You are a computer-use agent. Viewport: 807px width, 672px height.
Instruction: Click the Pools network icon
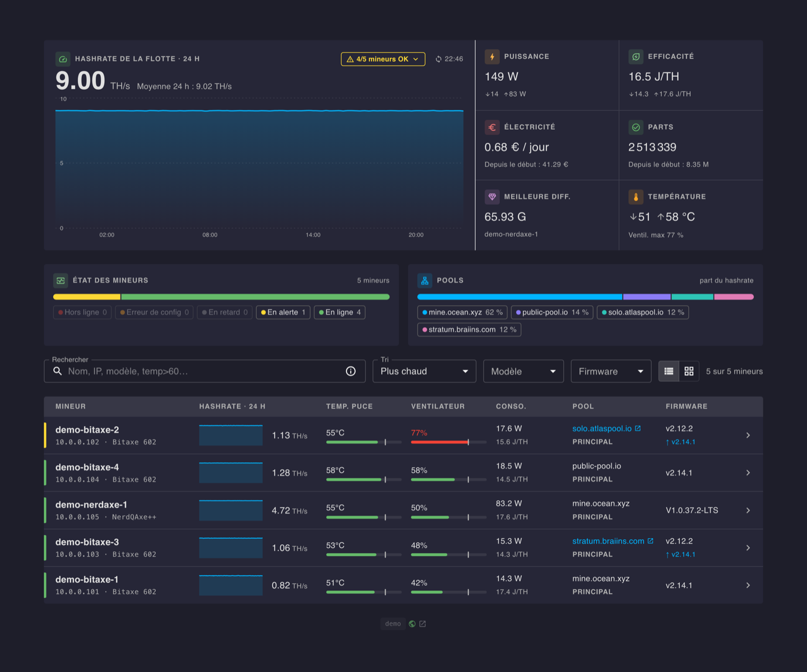point(425,281)
